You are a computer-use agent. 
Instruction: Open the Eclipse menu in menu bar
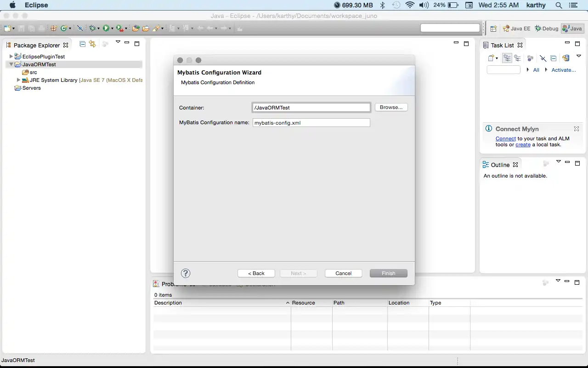pos(36,5)
